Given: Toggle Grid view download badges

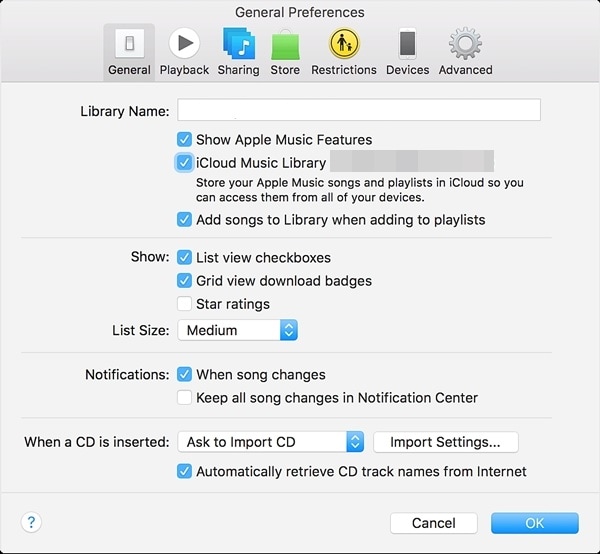Looking at the screenshot, I should click(x=184, y=281).
